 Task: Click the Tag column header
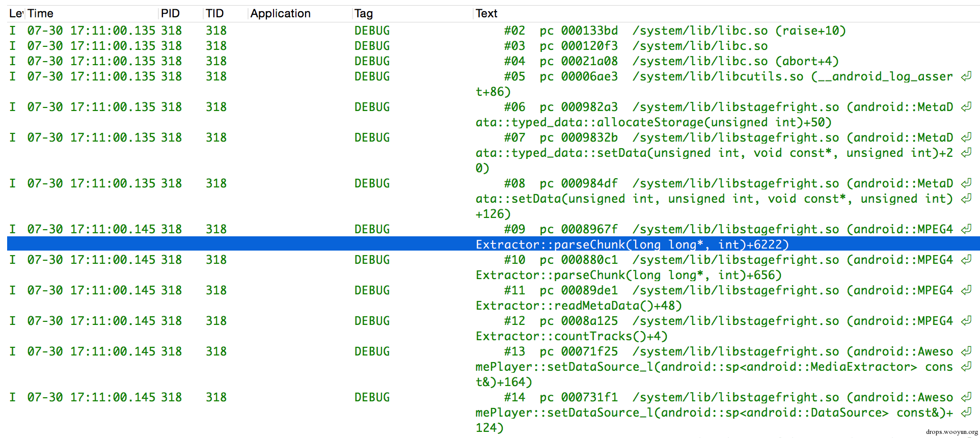[412, 14]
